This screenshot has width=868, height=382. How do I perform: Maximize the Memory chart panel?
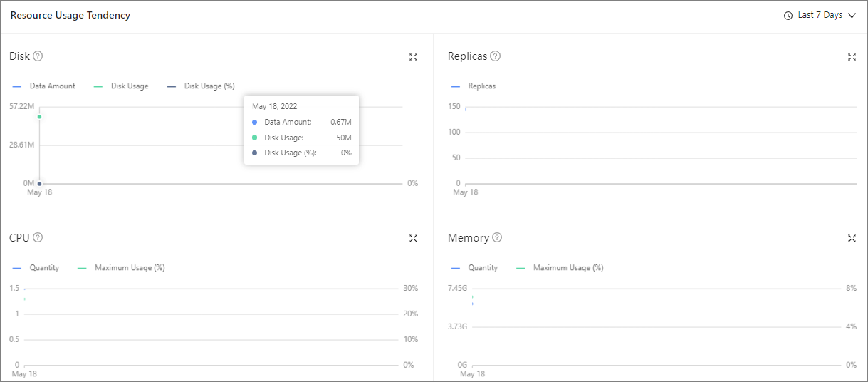pos(852,239)
